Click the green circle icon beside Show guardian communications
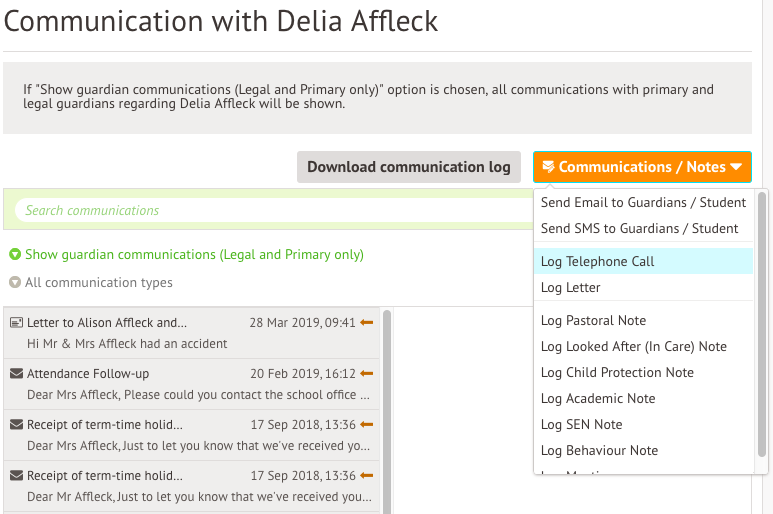 pos(15,255)
